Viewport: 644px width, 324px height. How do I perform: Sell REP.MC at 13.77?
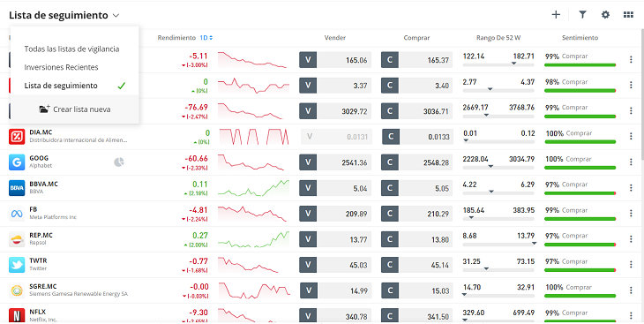(x=335, y=239)
